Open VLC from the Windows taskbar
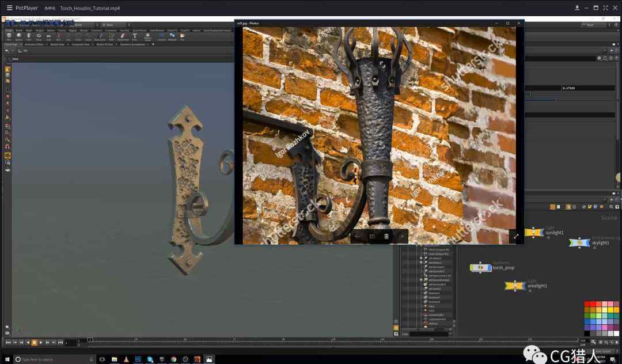Viewport: 622px width, 364px height. [126, 359]
